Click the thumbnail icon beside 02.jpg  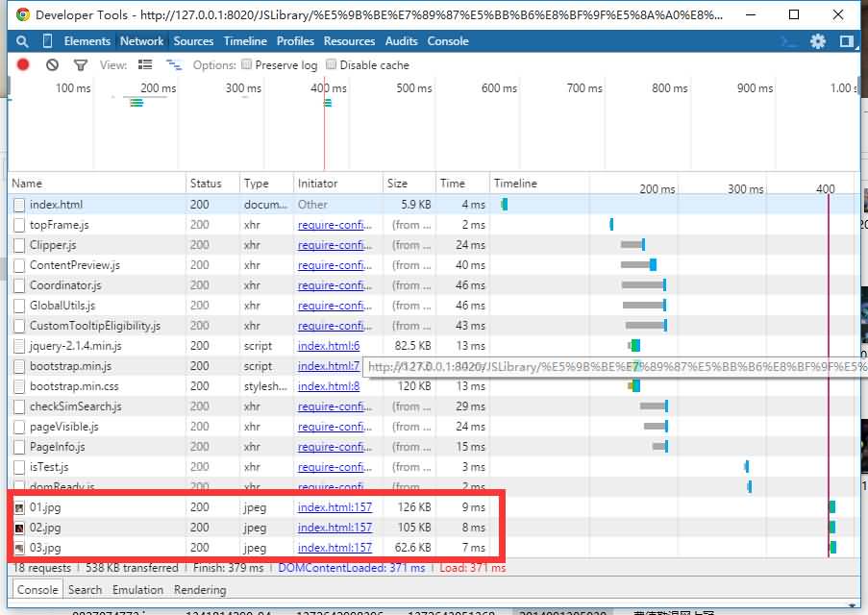19,528
